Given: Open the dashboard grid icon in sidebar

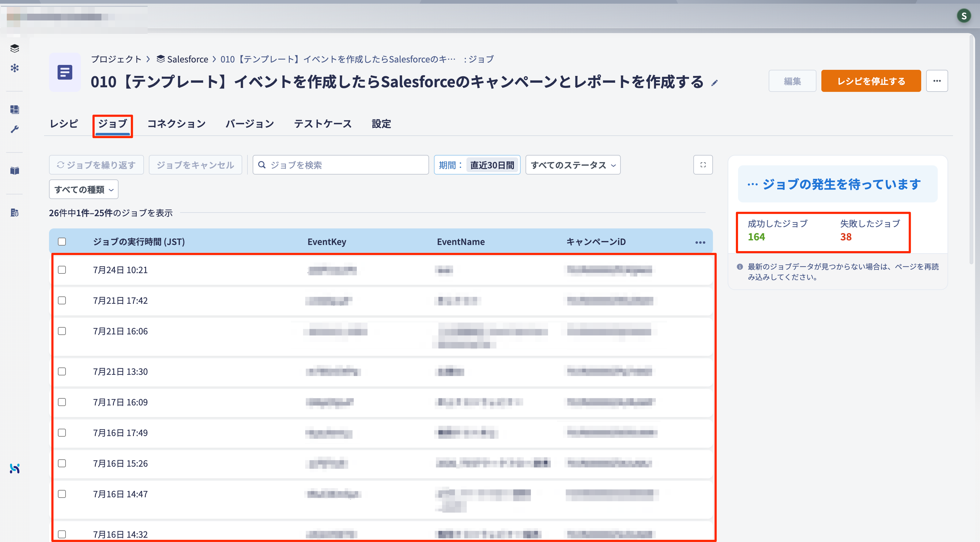Looking at the screenshot, I should [x=14, y=110].
